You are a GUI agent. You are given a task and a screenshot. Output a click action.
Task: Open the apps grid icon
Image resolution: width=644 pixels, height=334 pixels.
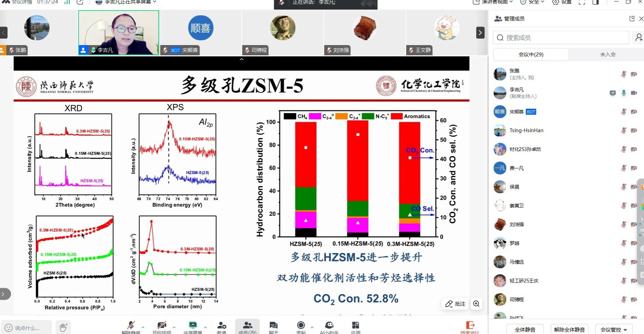pos(355,325)
